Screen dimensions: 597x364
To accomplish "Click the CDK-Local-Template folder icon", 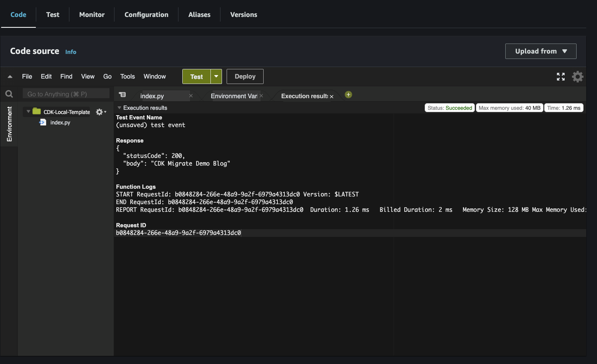I will (x=36, y=111).
